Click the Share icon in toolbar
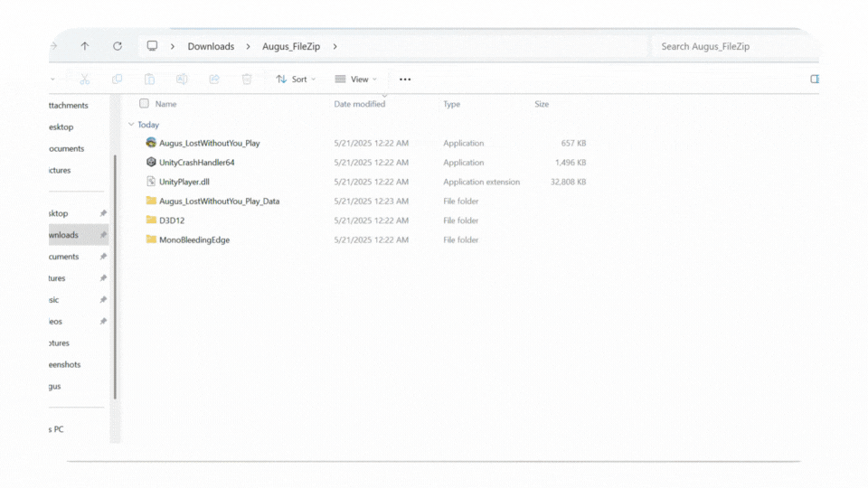This screenshot has height=488, width=868. [214, 80]
